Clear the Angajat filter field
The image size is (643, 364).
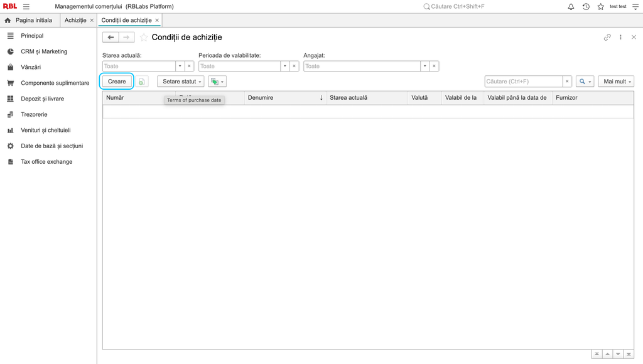point(435,66)
